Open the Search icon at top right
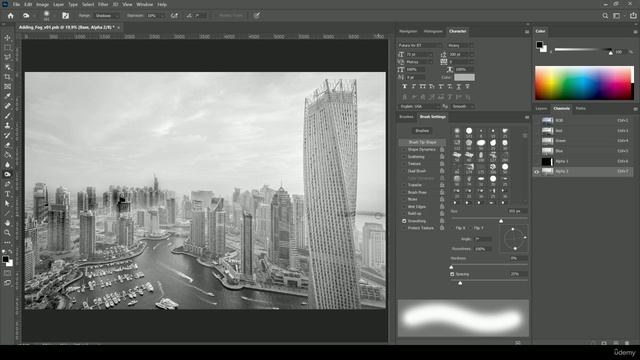The width and height of the screenshot is (640, 360). tap(605, 16)
